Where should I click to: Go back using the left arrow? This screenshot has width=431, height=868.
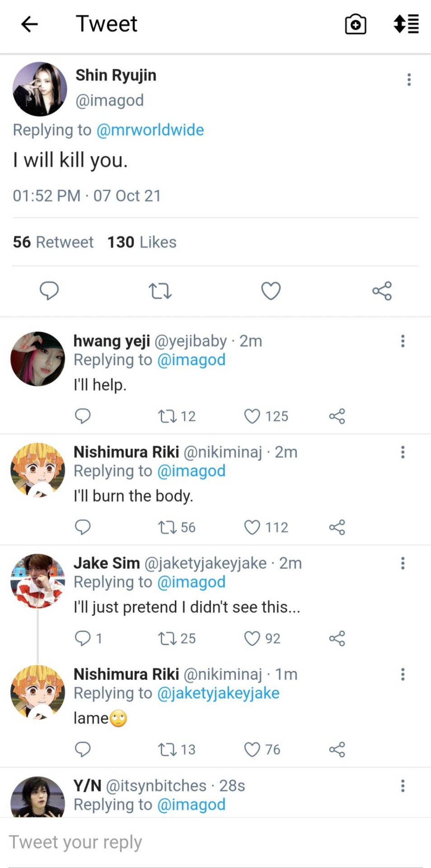click(x=29, y=24)
